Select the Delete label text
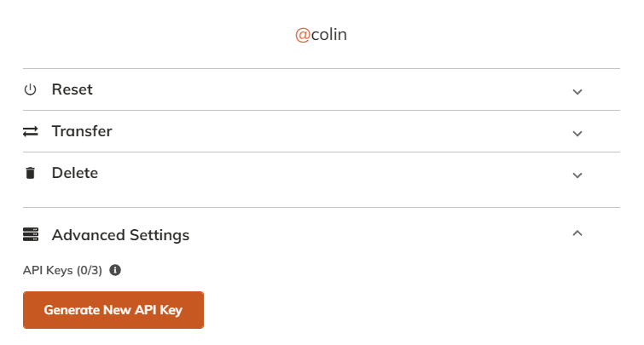 (75, 173)
